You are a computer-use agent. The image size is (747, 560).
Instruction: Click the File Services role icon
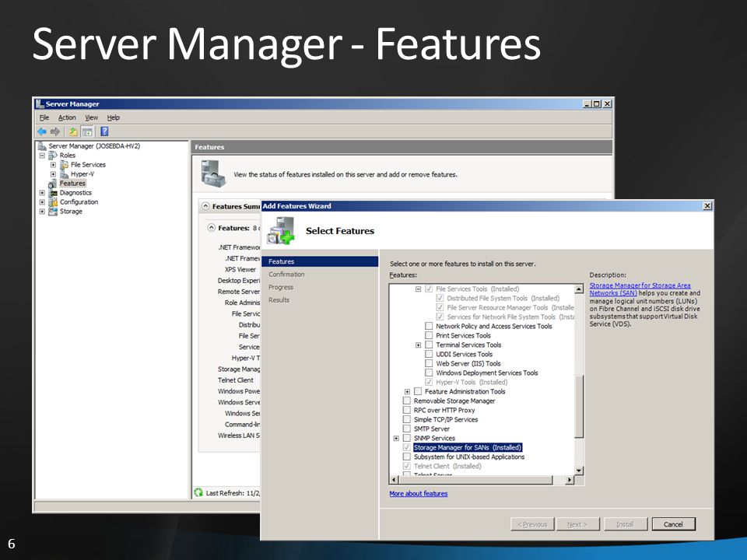point(65,165)
